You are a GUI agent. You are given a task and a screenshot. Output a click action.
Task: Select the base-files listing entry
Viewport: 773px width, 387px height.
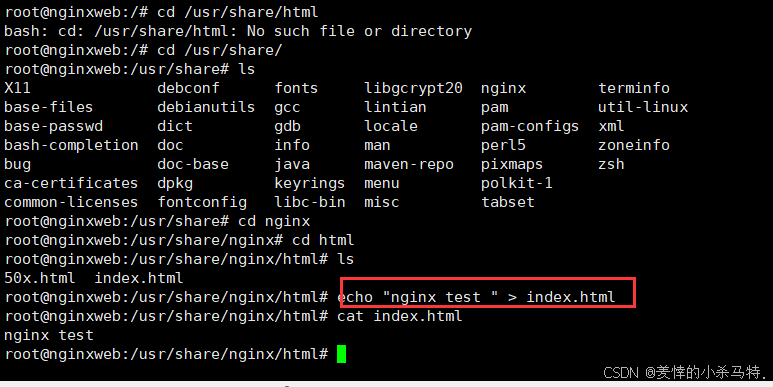[48, 107]
